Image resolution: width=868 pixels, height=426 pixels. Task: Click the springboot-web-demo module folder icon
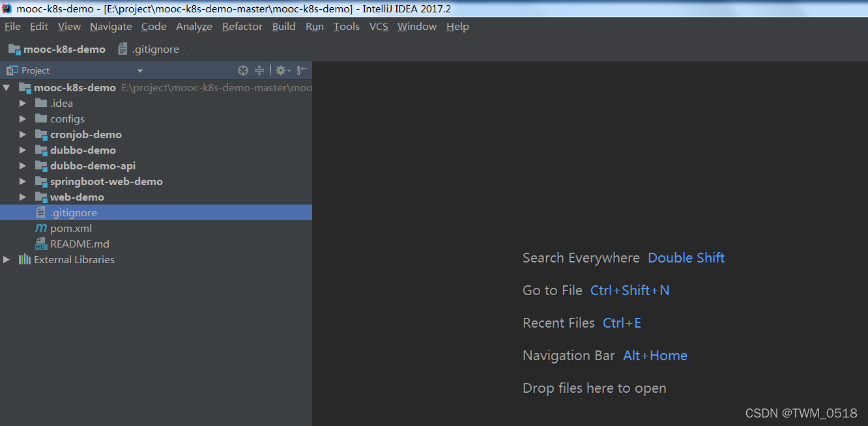click(41, 181)
